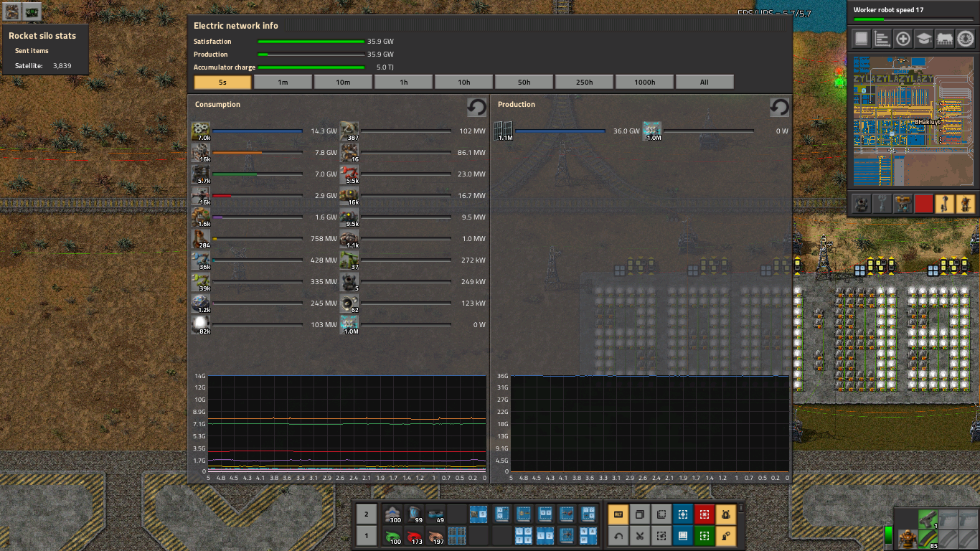Toggle the exoskeleton shortcut button
The width and height of the screenshot is (980, 551).
[x=725, y=535]
